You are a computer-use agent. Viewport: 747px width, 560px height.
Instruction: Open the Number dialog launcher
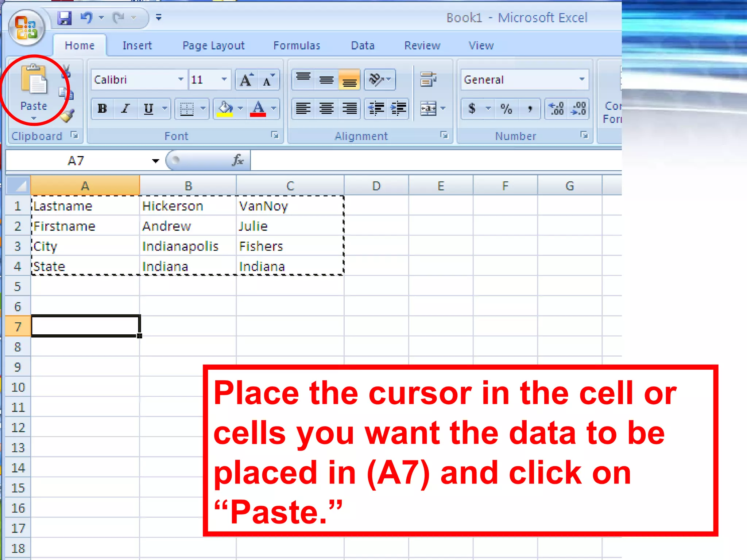click(x=584, y=135)
